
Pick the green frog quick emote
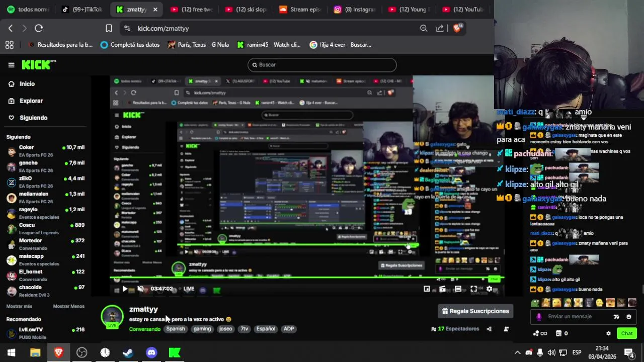coord(535,303)
